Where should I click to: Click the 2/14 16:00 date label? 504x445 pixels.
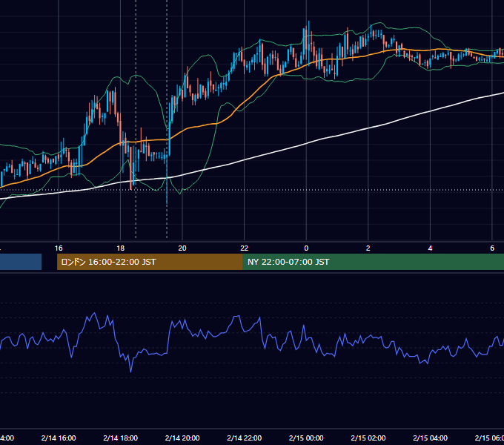[59, 438]
